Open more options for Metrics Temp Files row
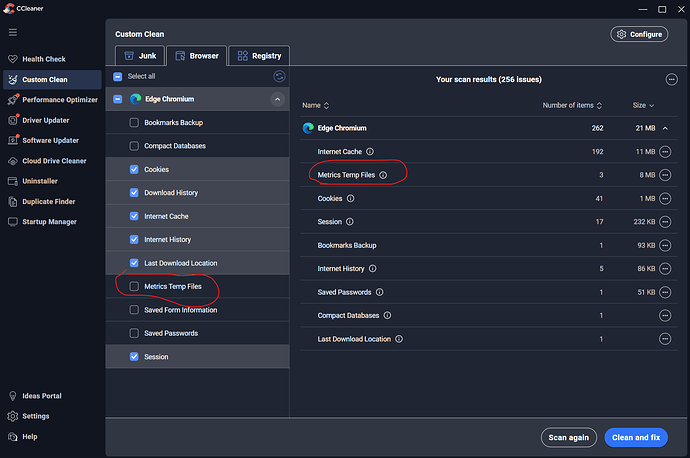The height and width of the screenshot is (458, 690). 665,175
